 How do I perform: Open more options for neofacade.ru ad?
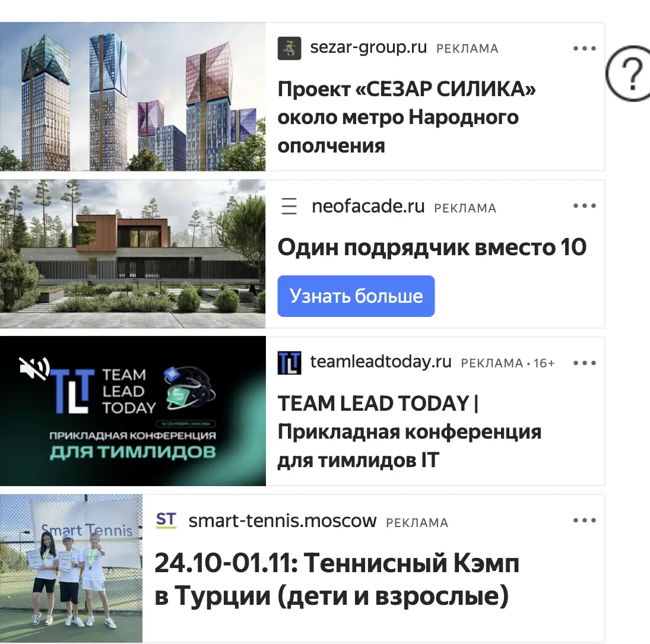pos(585,205)
